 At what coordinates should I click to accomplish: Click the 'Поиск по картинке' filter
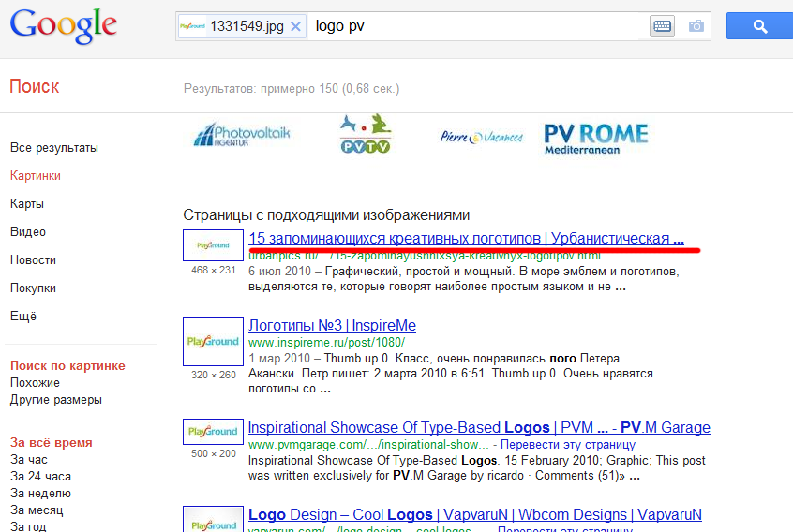tap(67, 366)
